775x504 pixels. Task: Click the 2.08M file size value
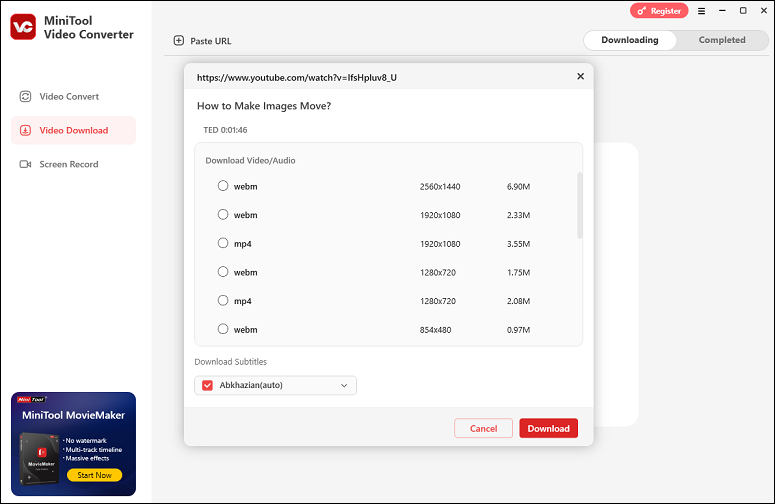[x=518, y=301]
